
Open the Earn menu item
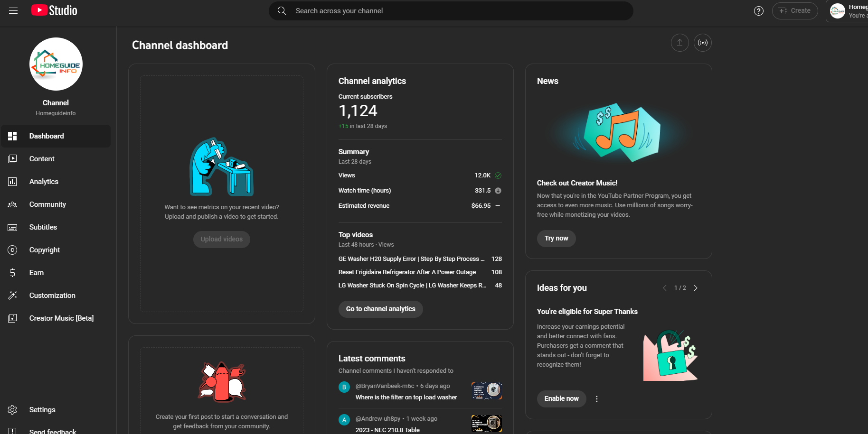click(x=56, y=273)
